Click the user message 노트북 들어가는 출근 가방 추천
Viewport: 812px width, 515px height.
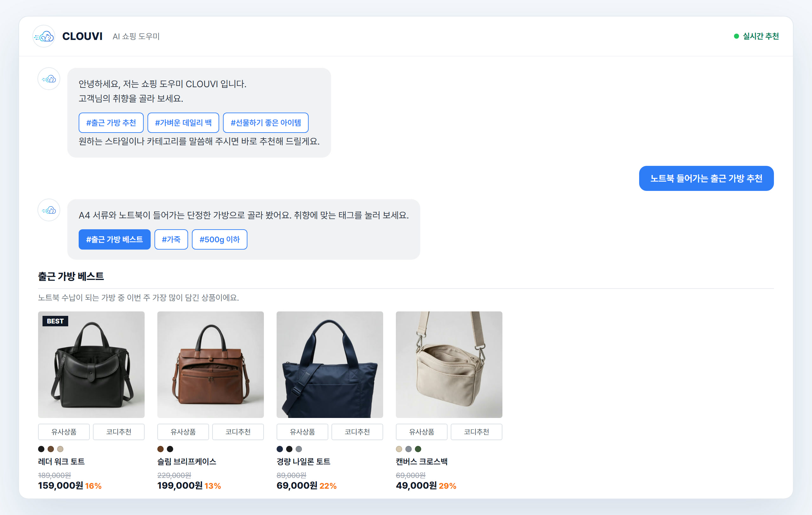(x=706, y=178)
